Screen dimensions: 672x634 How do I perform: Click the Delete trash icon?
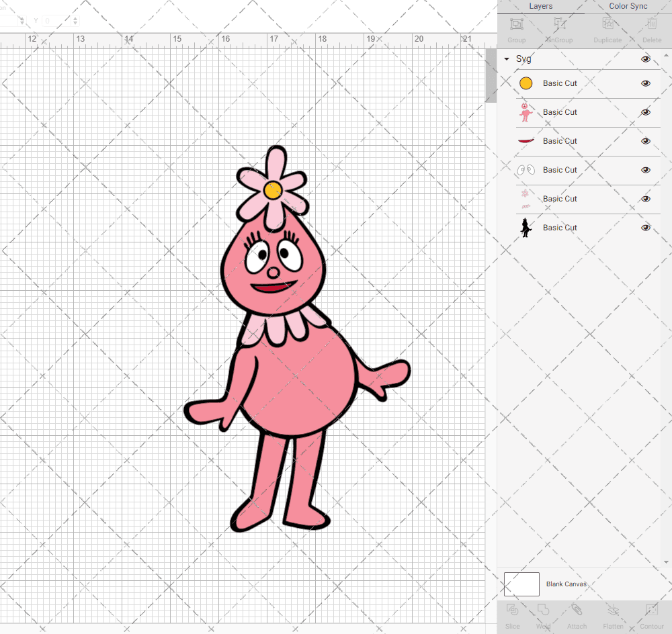tap(652, 24)
